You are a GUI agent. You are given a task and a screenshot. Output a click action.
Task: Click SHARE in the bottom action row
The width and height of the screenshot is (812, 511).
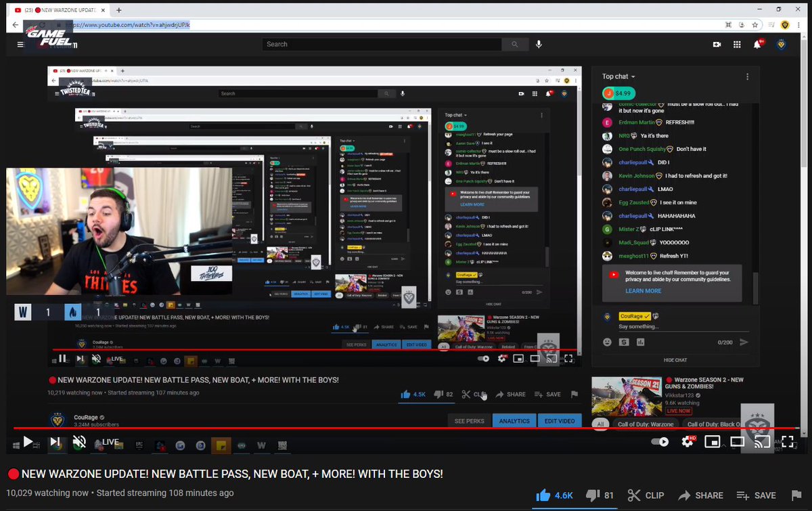pyautogui.click(x=700, y=495)
